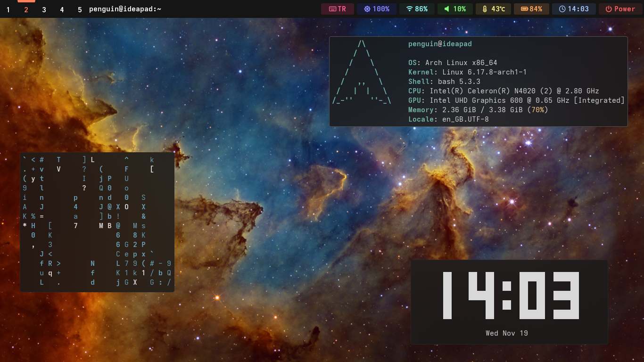
Task: Open the 100% brightness module
Action: coord(376,9)
